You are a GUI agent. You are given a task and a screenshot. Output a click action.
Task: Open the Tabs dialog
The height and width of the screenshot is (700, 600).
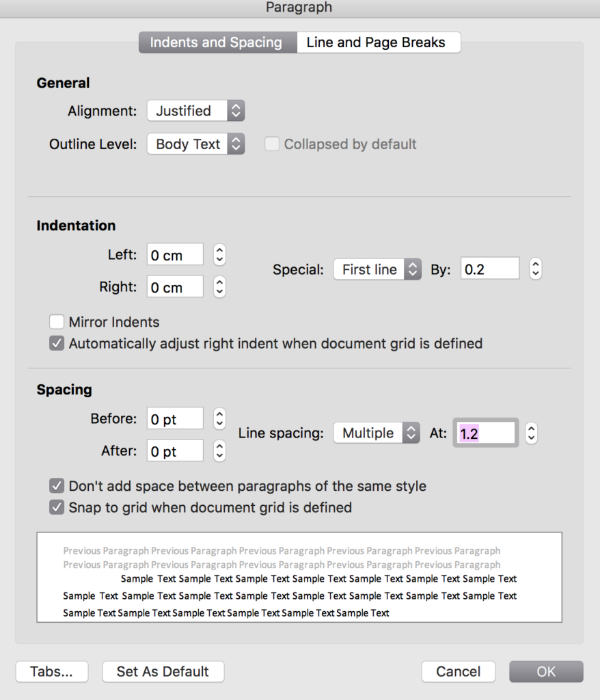[x=51, y=671]
